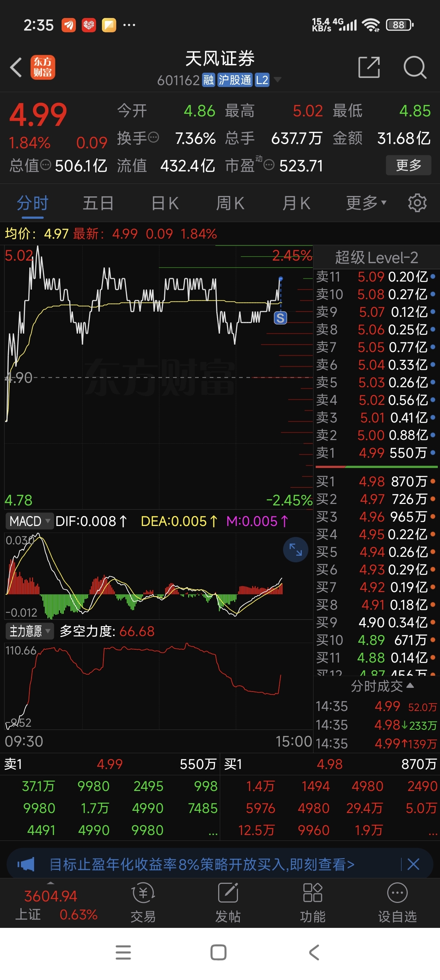This screenshot has height=980, width=440.
Task: Tap DIF:0.008 value in MACD header
Action: 91,521
